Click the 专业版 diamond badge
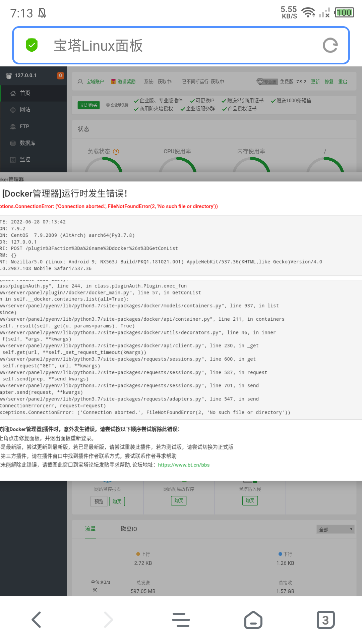The image size is (362, 644). click(267, 82)
